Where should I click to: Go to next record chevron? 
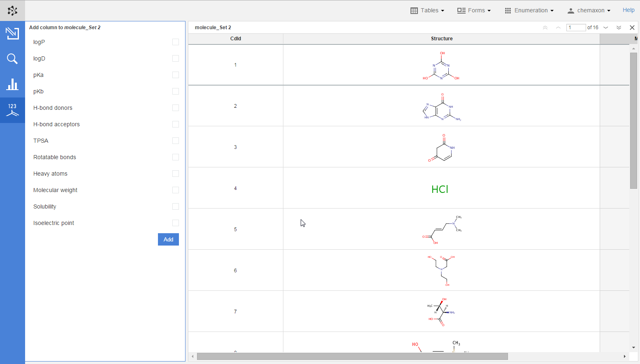606,28
